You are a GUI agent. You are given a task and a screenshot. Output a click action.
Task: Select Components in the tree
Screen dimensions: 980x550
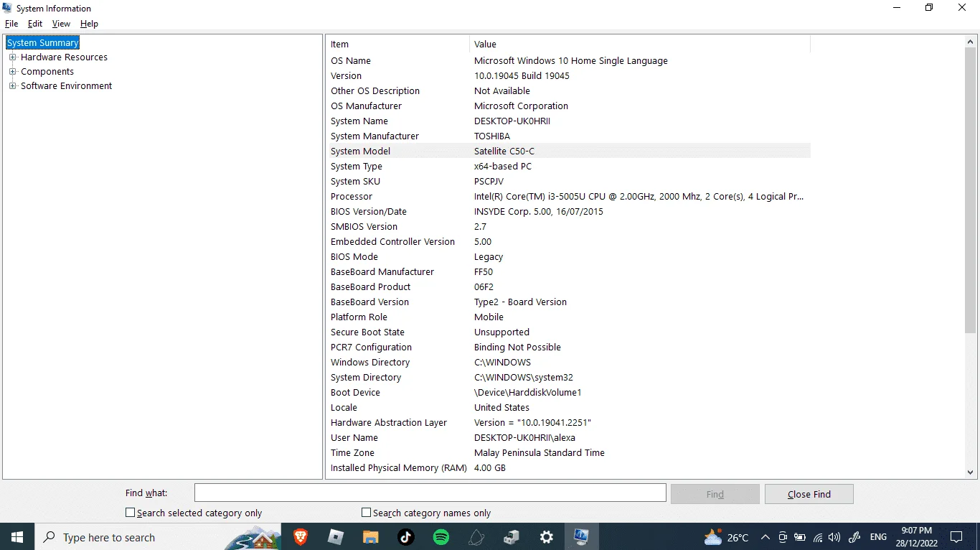(x=47, y=72)
